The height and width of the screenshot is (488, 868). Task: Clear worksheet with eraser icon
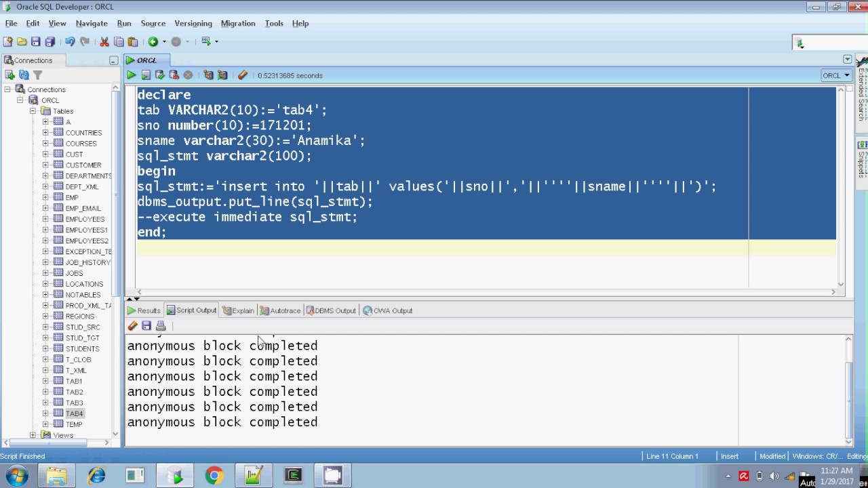coord(243,75)
